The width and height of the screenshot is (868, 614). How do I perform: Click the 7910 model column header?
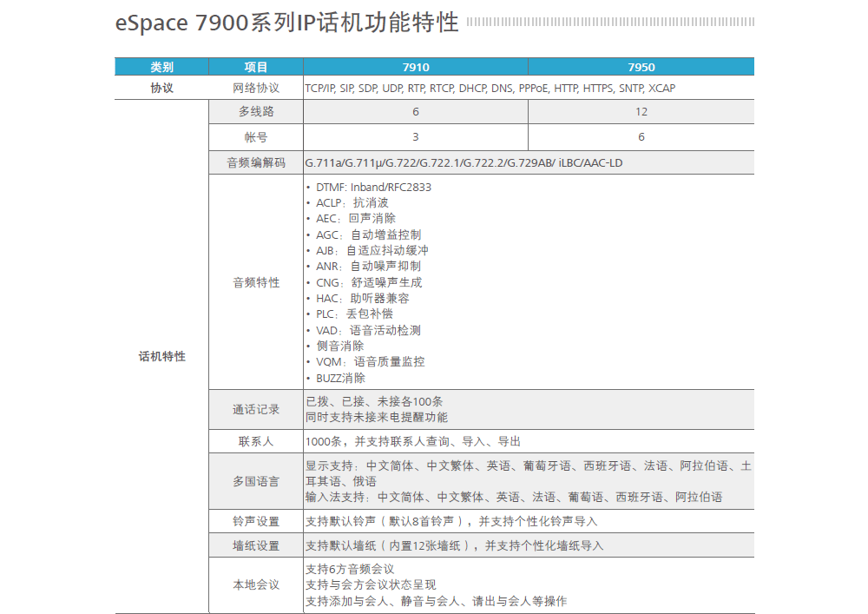[x=415, y=67]
